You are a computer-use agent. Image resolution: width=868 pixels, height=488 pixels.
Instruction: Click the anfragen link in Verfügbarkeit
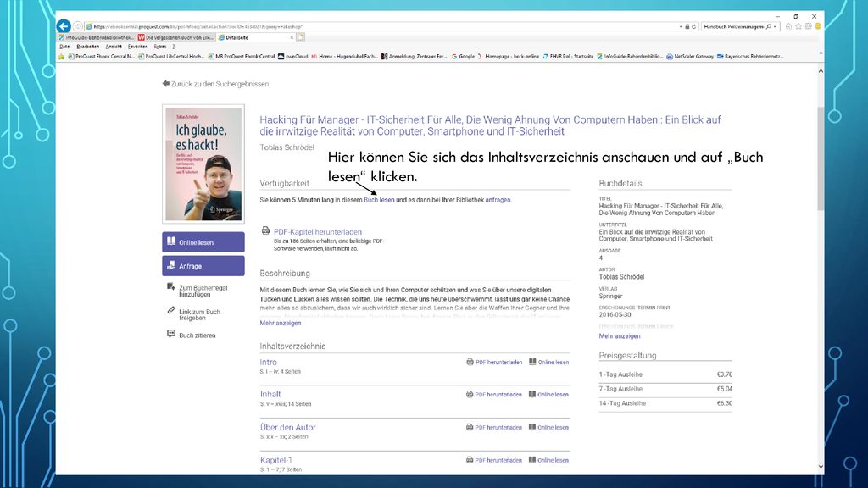(x=498, y=200)
